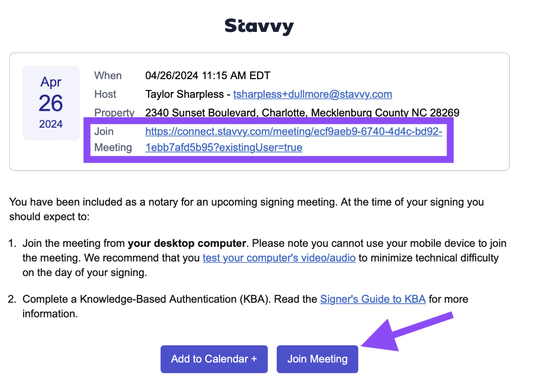Click the Join Meeting label in details card
The width and height of the screenshot is (534, 392).
point(113,140)
